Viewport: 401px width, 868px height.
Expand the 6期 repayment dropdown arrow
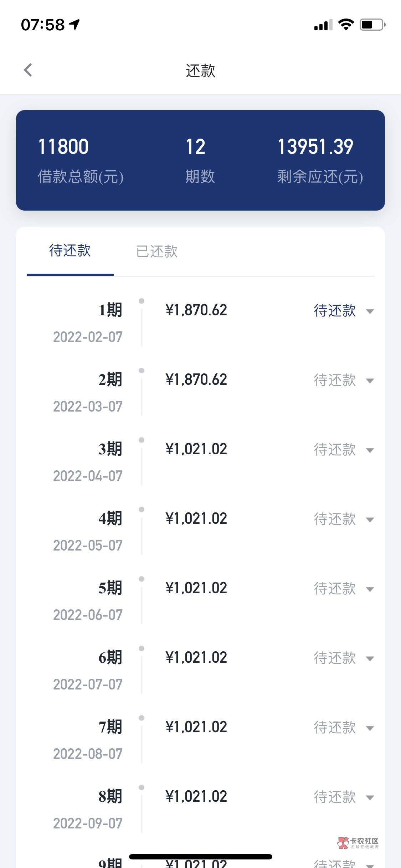point(370,659)
